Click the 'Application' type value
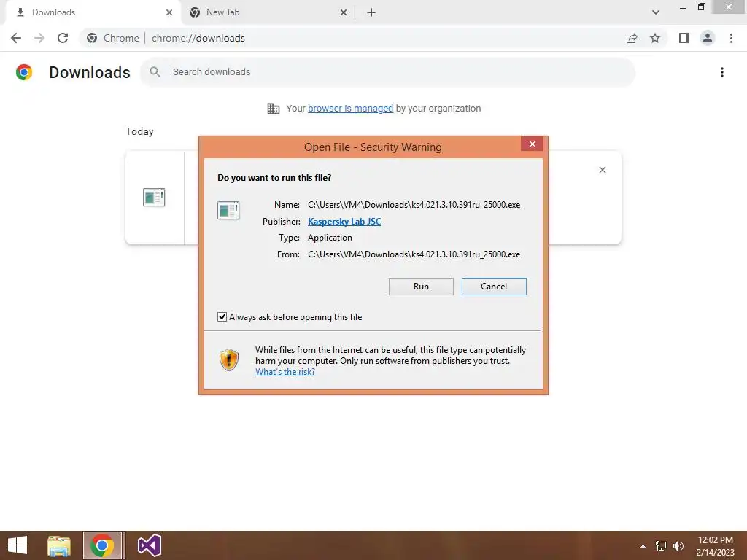This screenshot has height=560, width=747. tap(330, 238)
